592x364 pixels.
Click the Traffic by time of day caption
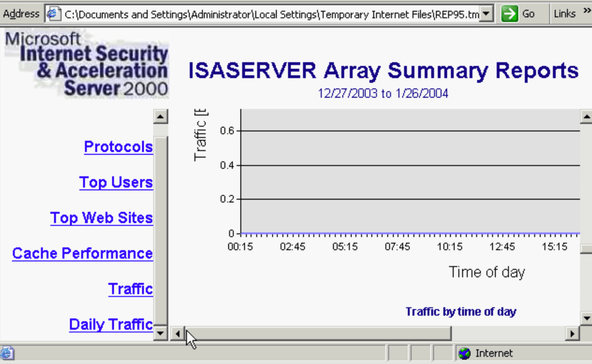[x=461, y=312]
